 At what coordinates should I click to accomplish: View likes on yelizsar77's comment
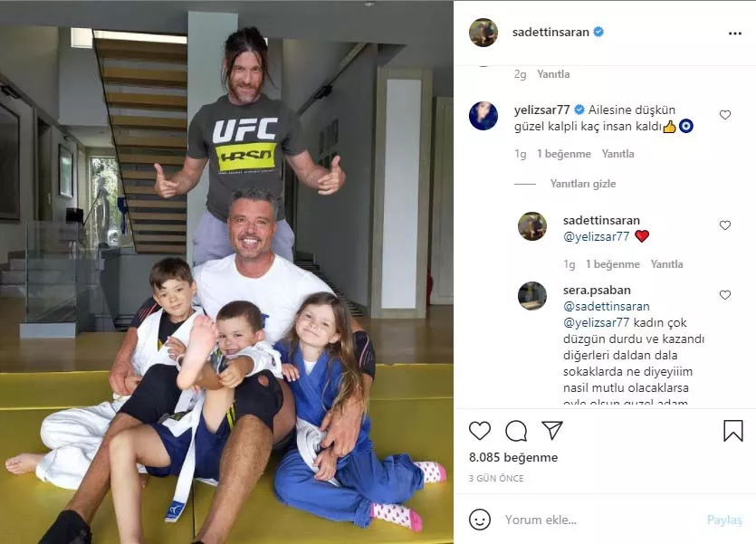click(x=564, y=154)
